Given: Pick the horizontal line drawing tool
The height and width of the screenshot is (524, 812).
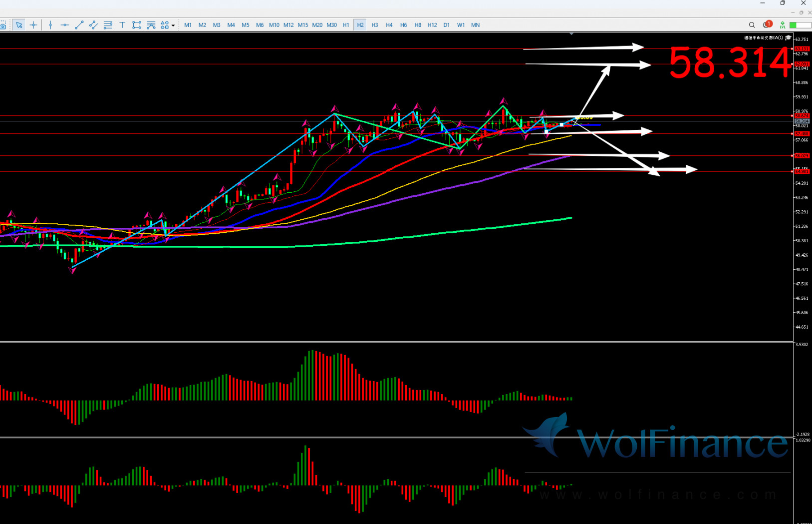Looking at the screenshot, I should [x=65, y=25].
